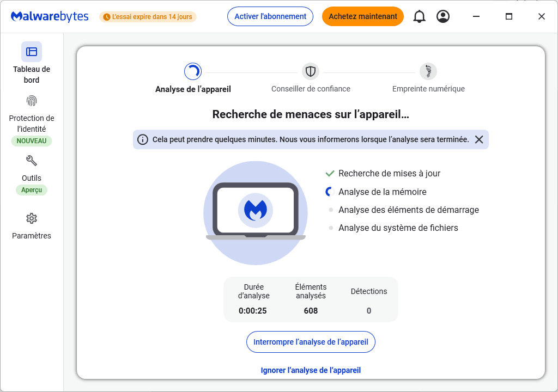This screenshot has height=392, width=558.
Task: Click Interrompre l'analyse de l'appareil button
Action: 311,342
